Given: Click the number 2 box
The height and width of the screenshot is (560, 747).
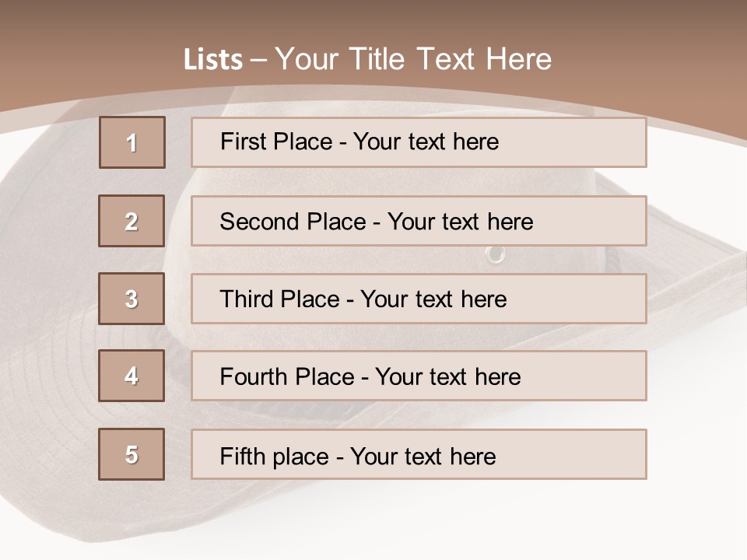Looking at the screenshot, I should pos(132,221).
